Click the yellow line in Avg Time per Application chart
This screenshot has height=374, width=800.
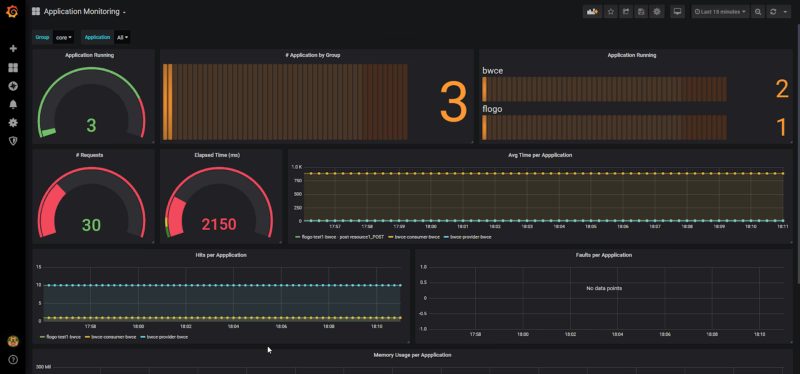click(543, 173)
